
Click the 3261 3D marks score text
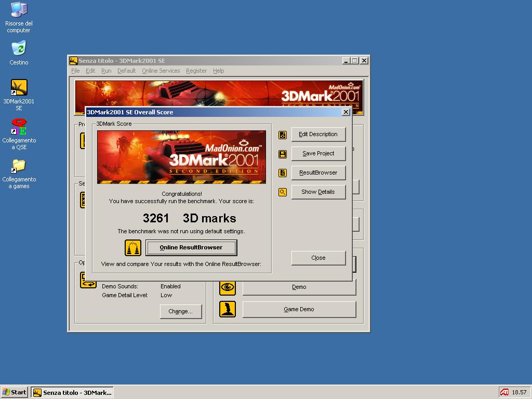click(189, 218)
